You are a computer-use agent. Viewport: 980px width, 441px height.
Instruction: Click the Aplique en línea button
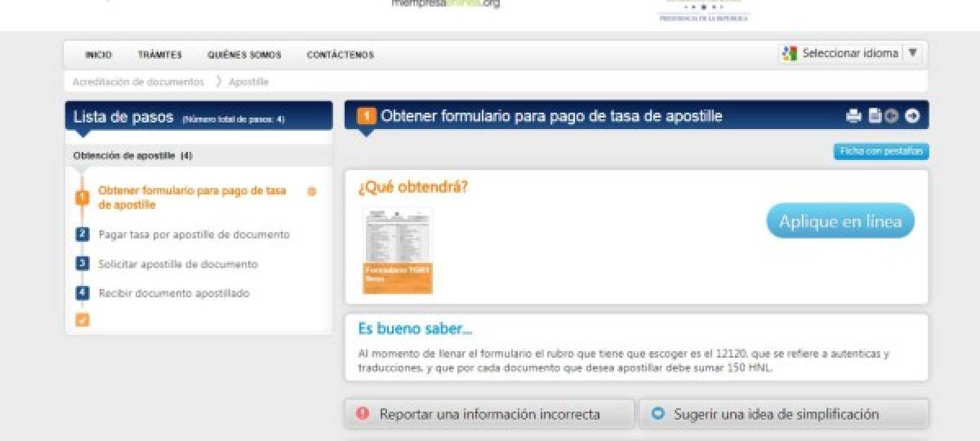840,220
